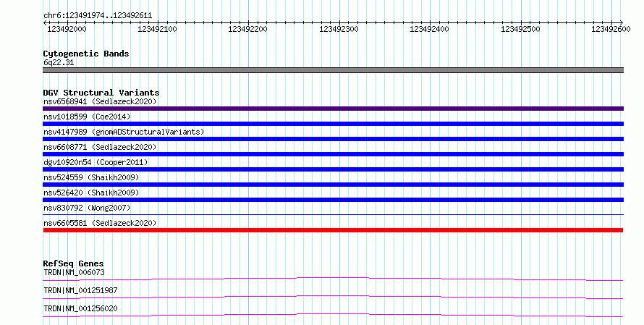Click the 123492400 ruler tick label

point(430,29)
